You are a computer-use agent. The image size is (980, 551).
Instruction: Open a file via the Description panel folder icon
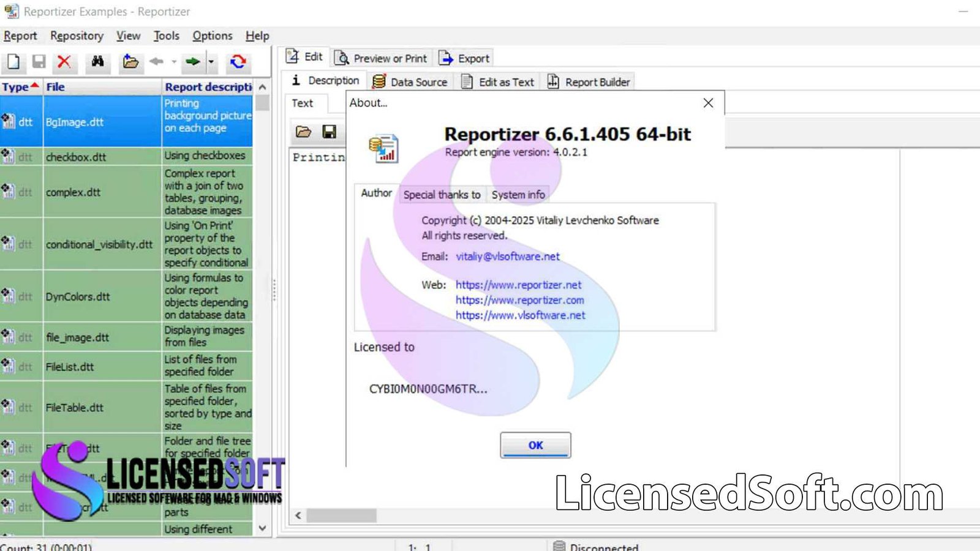point(303,132)
